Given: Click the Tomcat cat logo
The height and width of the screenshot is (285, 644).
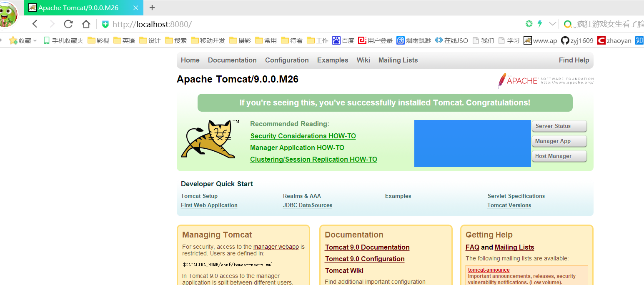Looking at the screenshot, I should click(210, 139).
